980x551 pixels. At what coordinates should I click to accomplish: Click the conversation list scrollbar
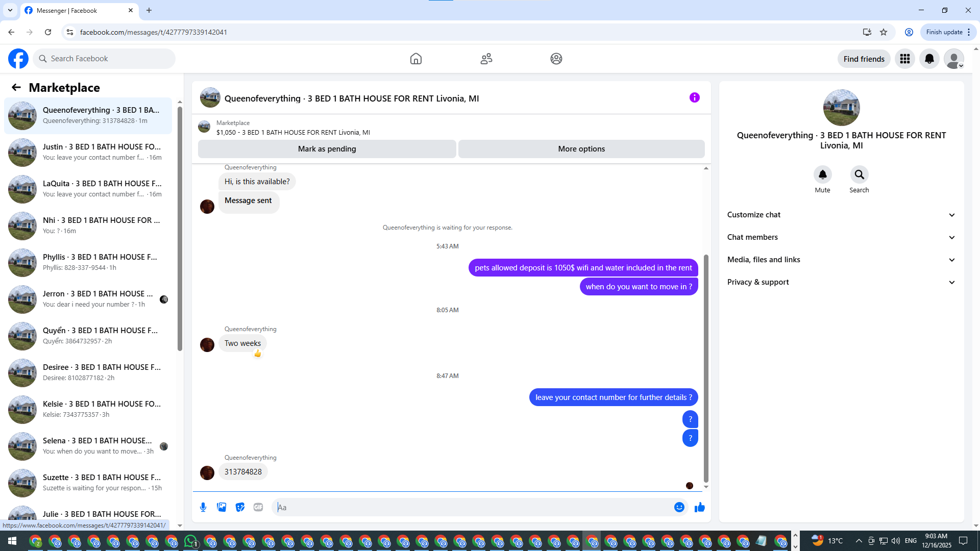[x=180, y=229]
